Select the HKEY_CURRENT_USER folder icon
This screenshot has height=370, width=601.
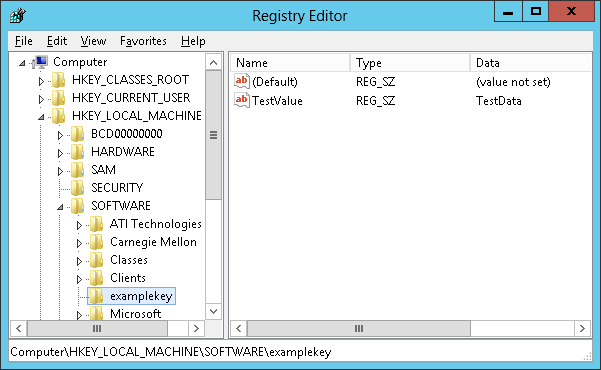pyautogui.click(x=59, y=98)
